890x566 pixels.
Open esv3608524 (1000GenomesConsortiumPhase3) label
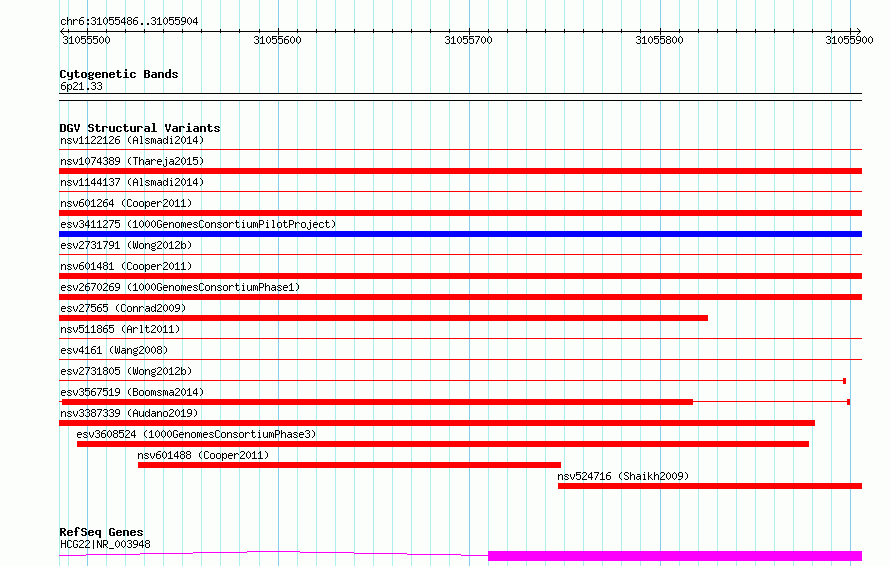[196, 434]
